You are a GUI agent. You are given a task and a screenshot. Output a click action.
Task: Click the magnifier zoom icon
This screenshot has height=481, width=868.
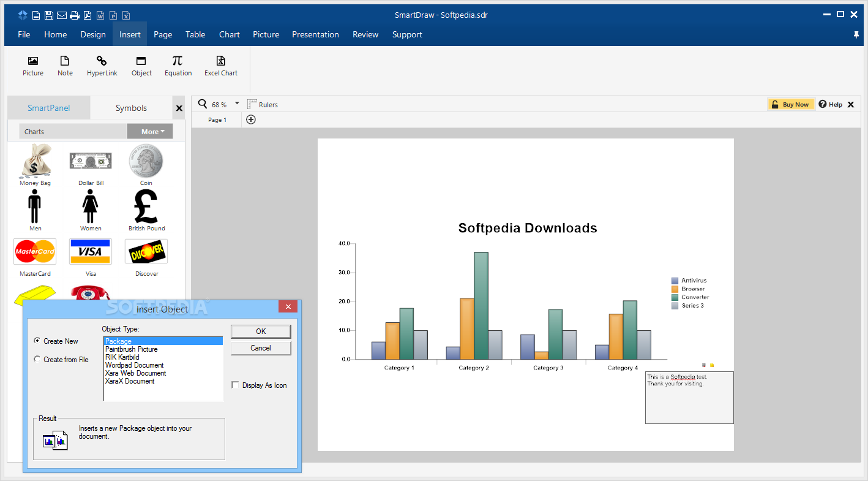click(x=203, y=104)
